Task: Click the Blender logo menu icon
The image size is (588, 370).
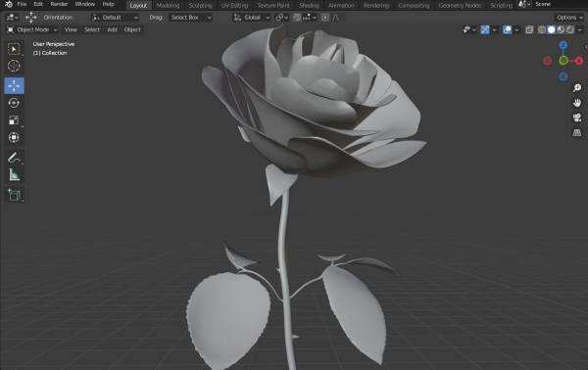Action: tap(8, 5)
